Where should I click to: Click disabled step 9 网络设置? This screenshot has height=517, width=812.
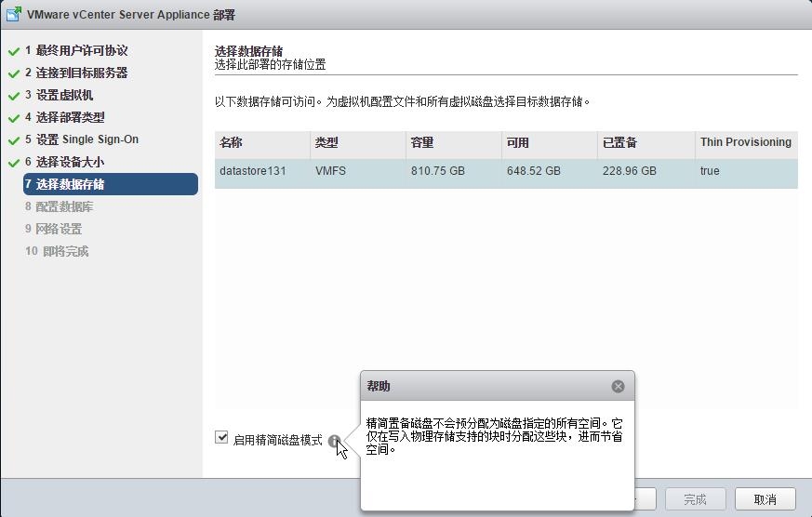click(53, 230)
